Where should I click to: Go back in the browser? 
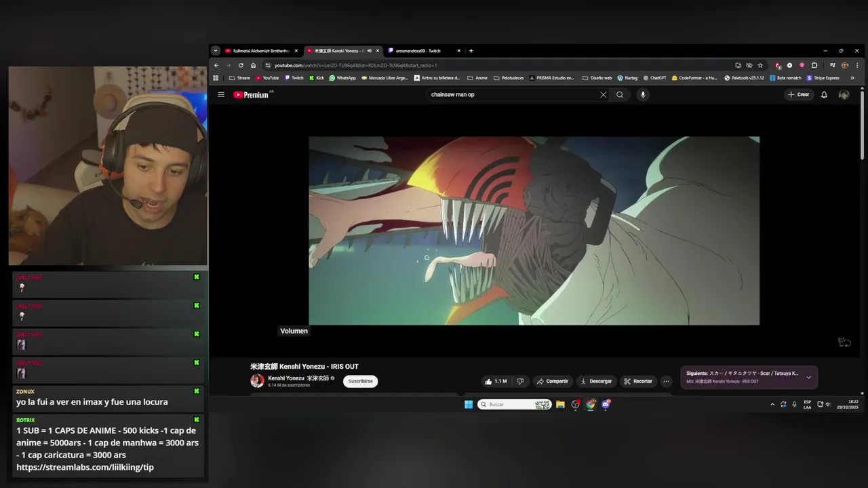tap(216, 65)
